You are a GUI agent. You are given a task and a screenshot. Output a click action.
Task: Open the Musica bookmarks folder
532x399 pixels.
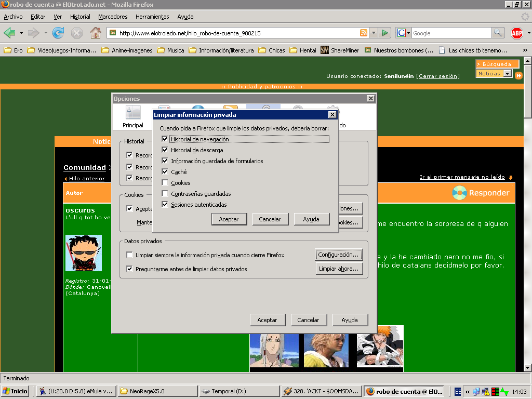click(x=170, y=50)
